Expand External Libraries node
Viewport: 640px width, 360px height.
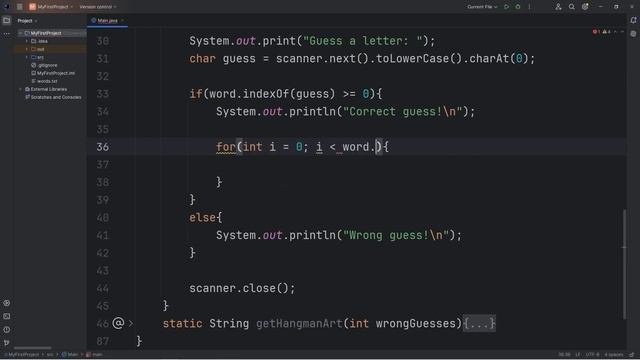pos(20,89)
